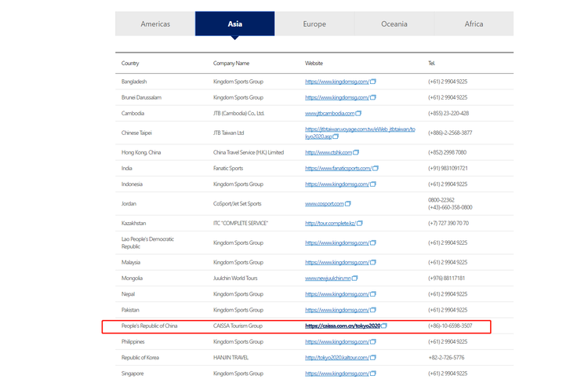Click external-link icon in the Philippines row
The width and height of the screenshot is (588, 379).
(373, 342)
